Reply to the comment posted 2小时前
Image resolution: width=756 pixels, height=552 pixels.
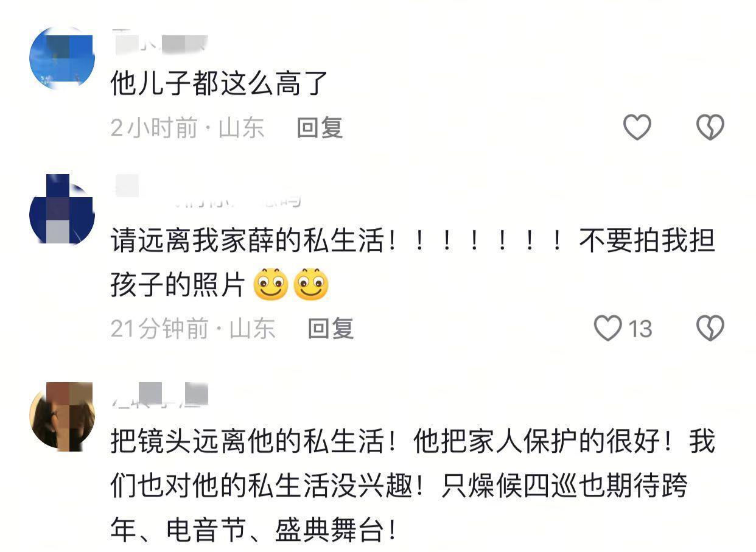(x=320, y=128)
